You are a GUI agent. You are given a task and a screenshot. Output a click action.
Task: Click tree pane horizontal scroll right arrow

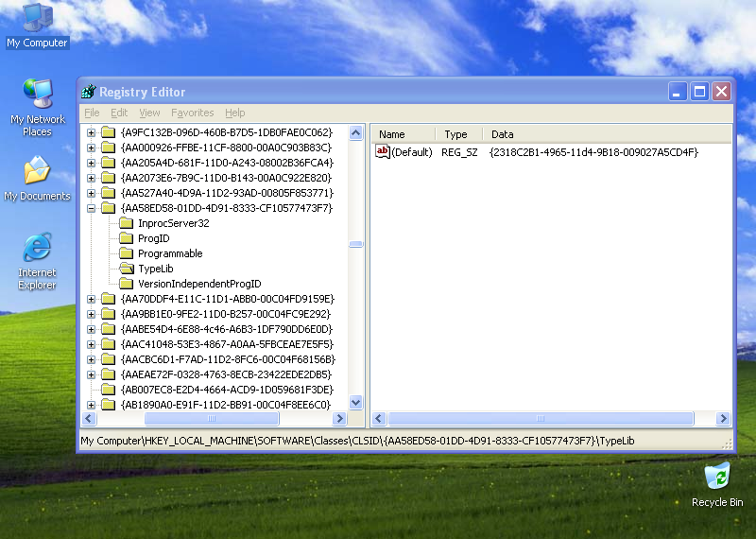(339, 418)
